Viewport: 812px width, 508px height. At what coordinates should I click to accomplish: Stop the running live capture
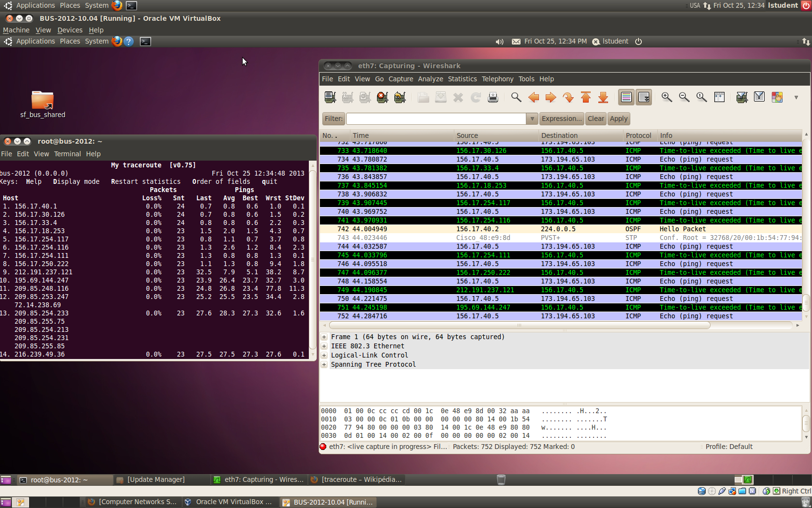click(x=382, y=97)
